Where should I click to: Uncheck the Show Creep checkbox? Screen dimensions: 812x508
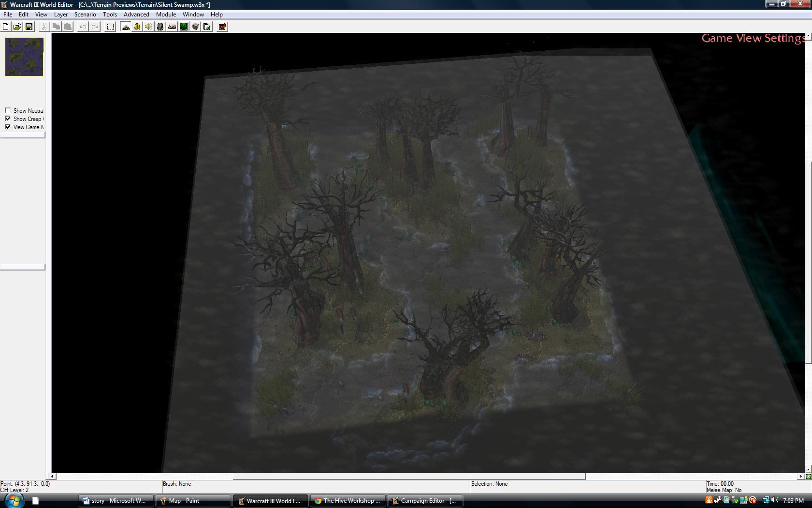click(x=8, y=119)
